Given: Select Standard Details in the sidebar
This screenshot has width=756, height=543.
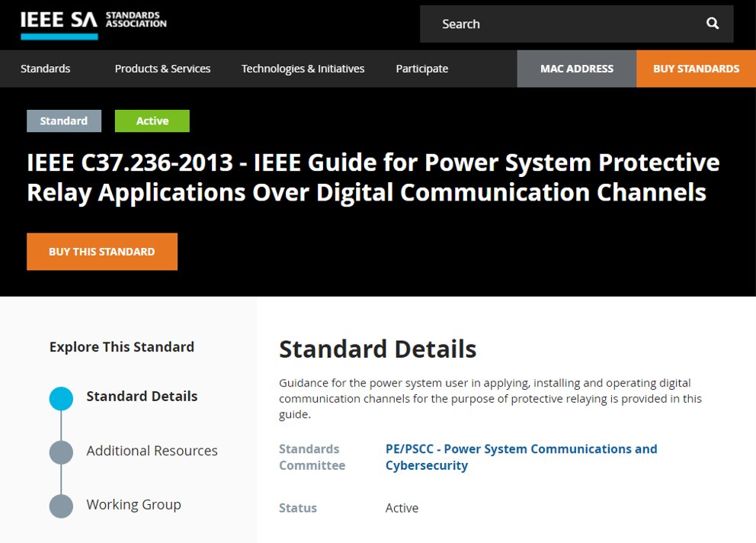Looking at the screenshot, I should pyautogui.click(x=142, y=397).
